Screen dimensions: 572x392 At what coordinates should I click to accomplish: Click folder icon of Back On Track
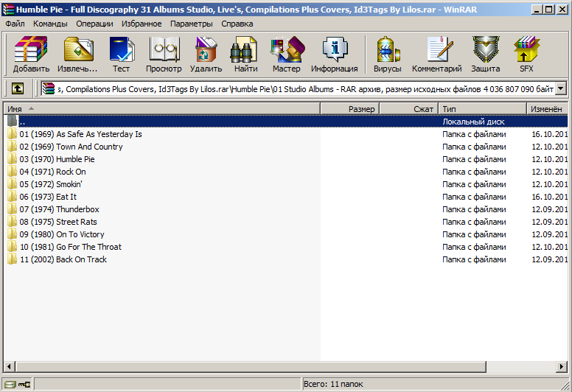(12, 259)
